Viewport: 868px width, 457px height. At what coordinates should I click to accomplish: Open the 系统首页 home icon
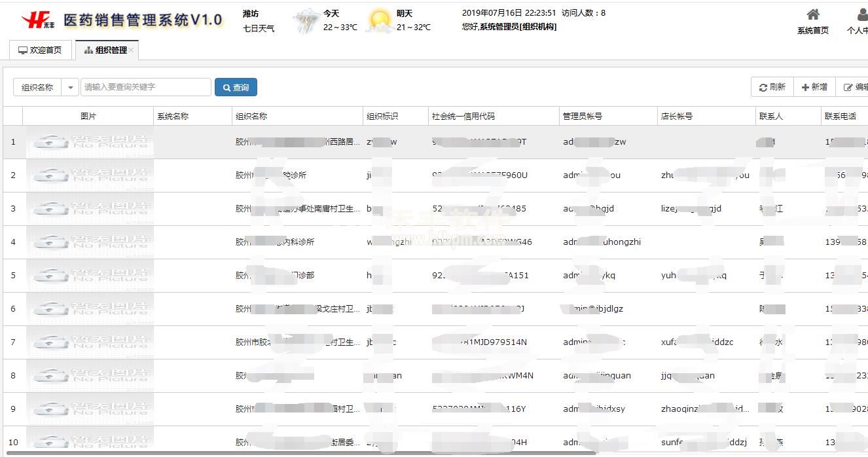pos(812,16)
